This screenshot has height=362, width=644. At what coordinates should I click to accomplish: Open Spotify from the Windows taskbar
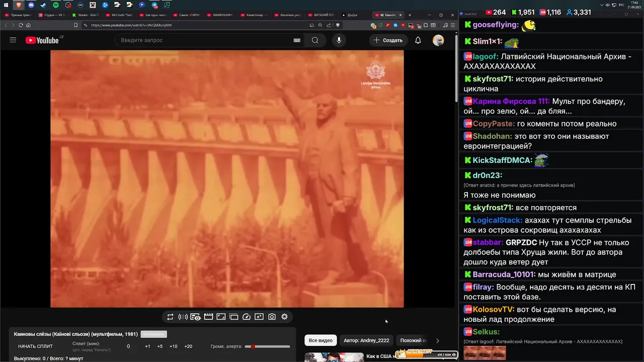pos(56,5)
